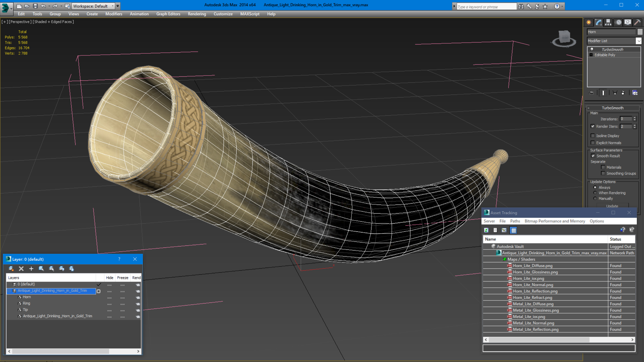
Task: Click the Open File icon
Action: tap(27, 6)
